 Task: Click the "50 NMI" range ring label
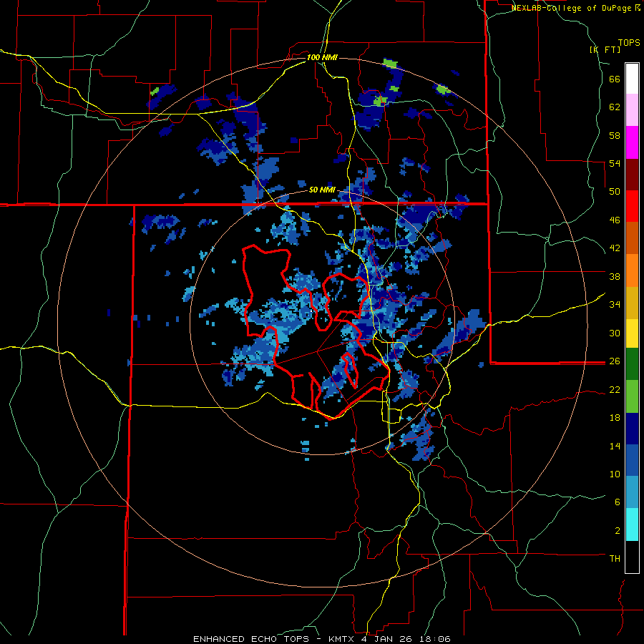(x=322, y=190)
